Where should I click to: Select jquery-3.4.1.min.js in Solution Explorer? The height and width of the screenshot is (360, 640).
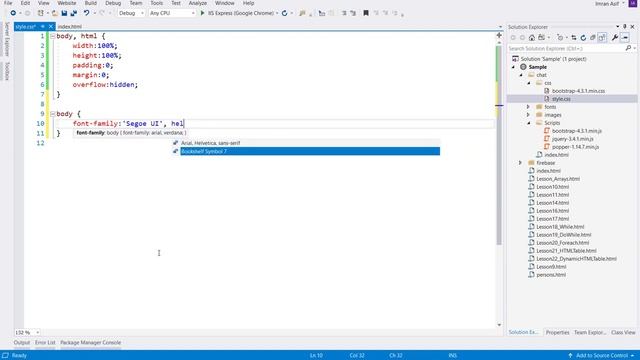pyautogui.click(x=573, y=139)
